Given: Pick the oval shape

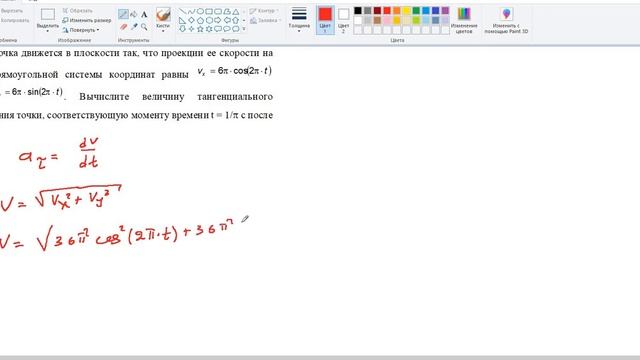Looking at the screenshot, I should 200,11.
